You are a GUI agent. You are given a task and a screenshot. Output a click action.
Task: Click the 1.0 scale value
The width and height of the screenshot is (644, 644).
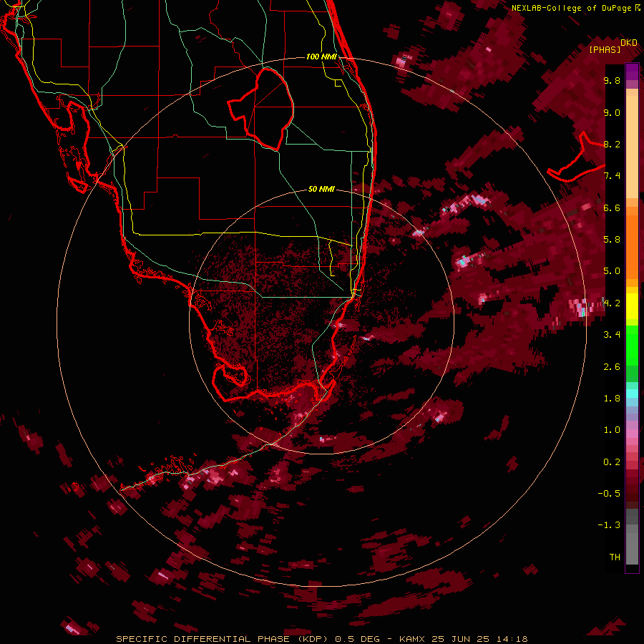coord(612,430)
